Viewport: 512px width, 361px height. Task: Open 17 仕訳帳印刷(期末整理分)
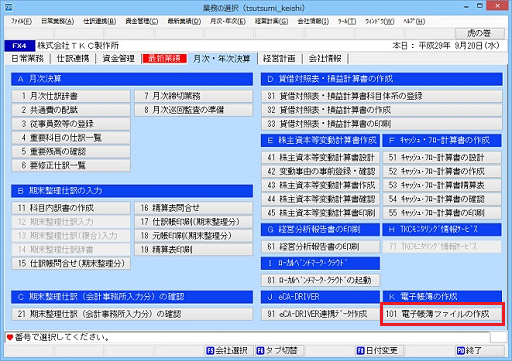pyautogui.click(x=194, y=222)
